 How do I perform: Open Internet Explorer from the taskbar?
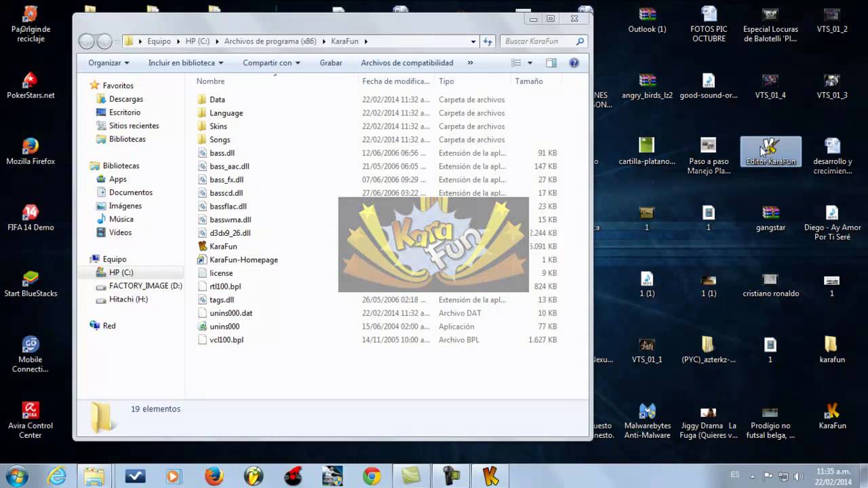(x=56, y=476)
